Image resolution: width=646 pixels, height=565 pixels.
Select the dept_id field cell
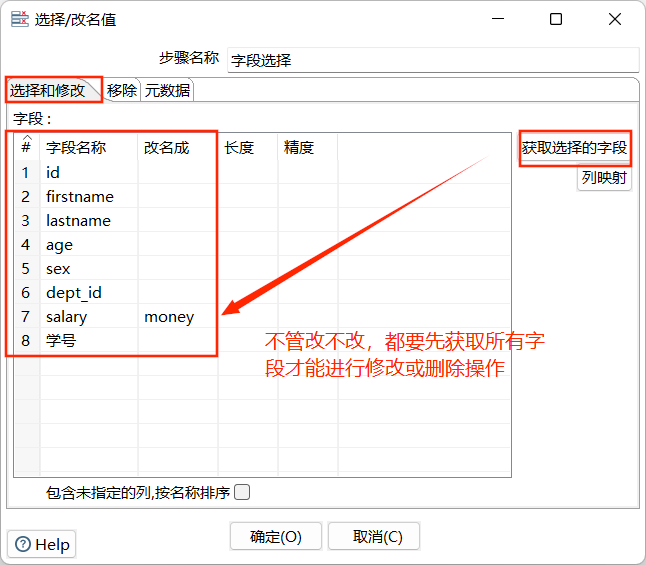[x=89, y=293]
